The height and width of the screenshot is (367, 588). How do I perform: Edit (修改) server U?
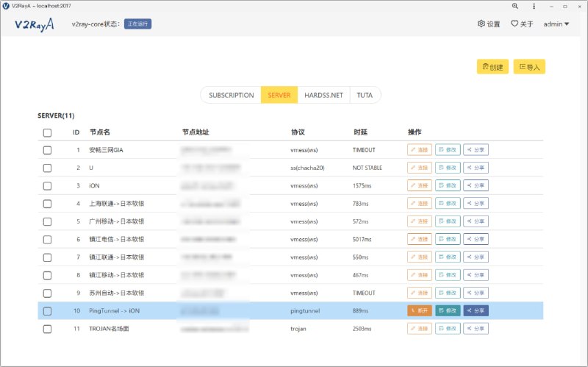tap(448, 168)
